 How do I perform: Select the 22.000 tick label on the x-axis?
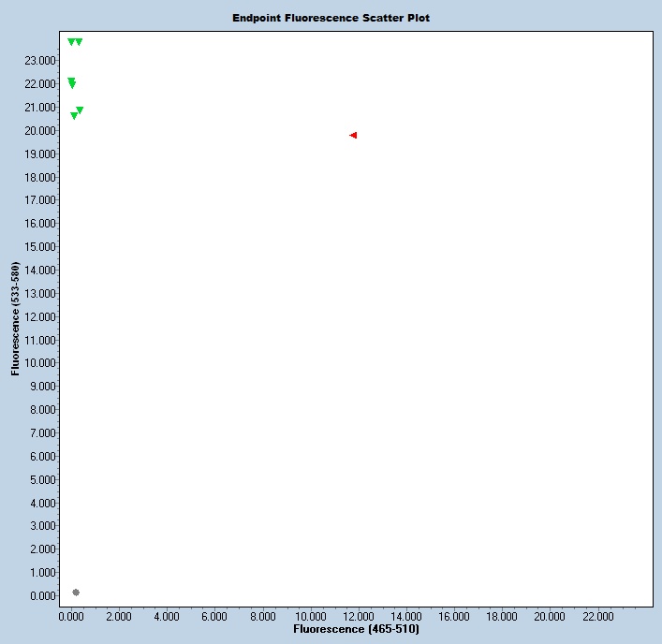coord(598,616)
